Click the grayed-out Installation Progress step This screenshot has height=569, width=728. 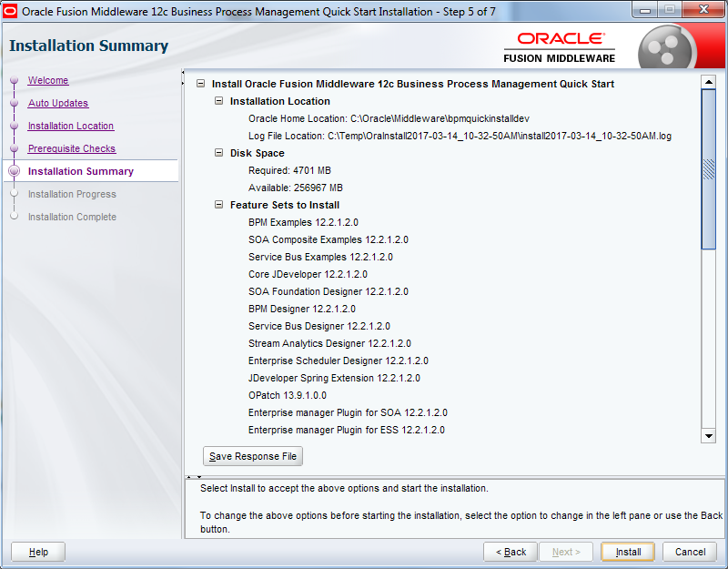[72, 194]
